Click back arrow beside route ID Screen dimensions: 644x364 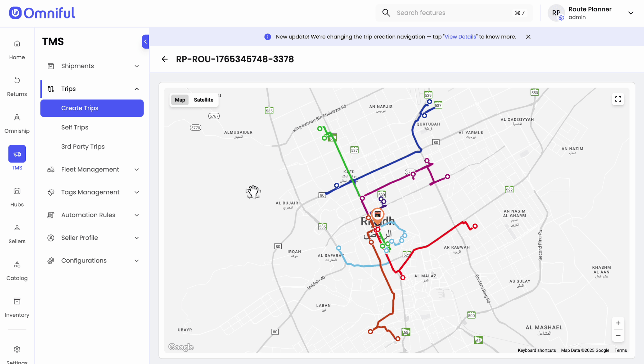[165, 59]
